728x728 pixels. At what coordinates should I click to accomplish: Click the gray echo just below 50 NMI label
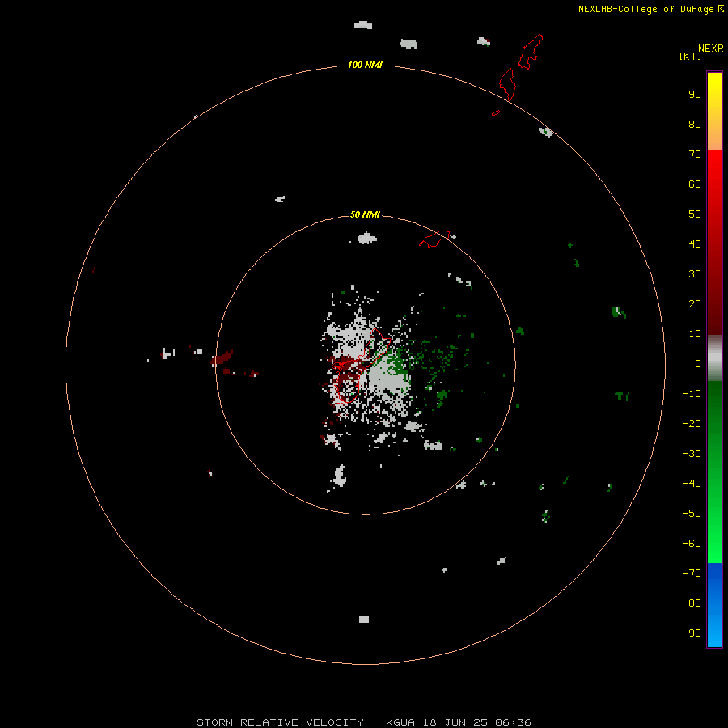(x=366, y=238)
